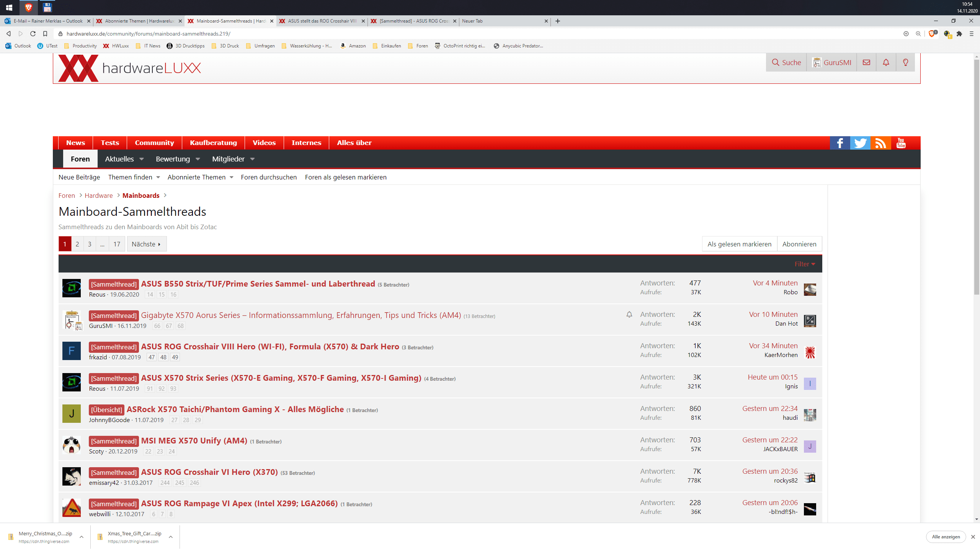
Task: Expand the Mitglieder dropdown arrow
Action: (253, 159)
